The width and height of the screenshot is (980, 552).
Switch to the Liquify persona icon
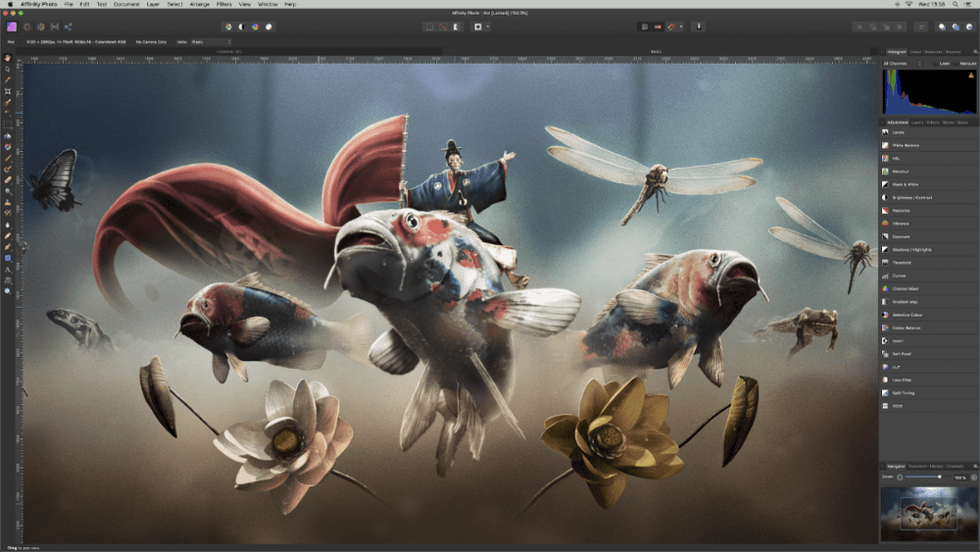point(26,26)
